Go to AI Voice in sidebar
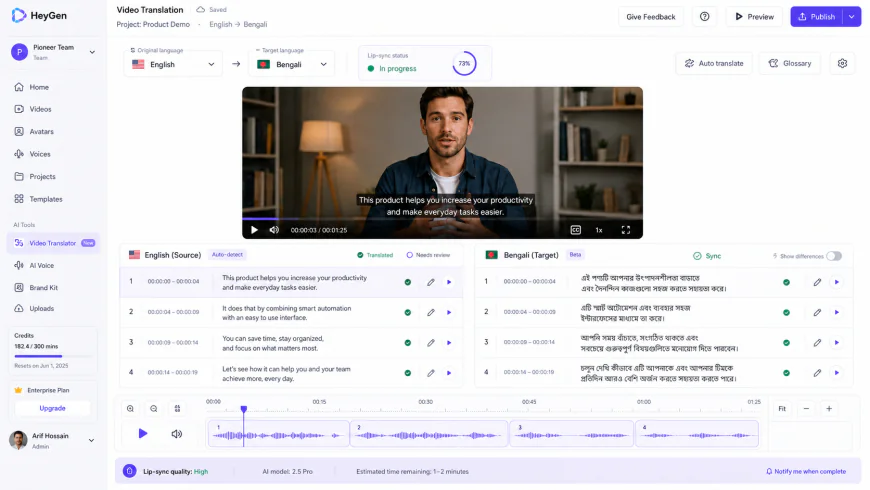The width and height of the screenshot is (870, 490). (x=42, y=265)
